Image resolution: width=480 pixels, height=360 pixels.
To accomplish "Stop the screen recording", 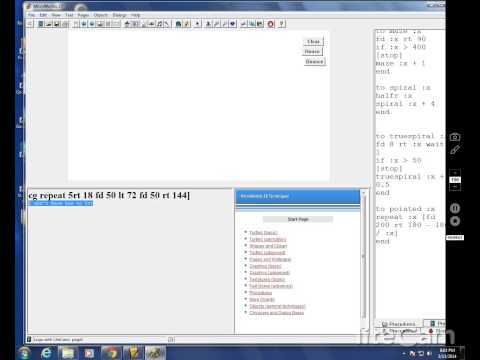I will pyautogui.click(x=455, y=221).
